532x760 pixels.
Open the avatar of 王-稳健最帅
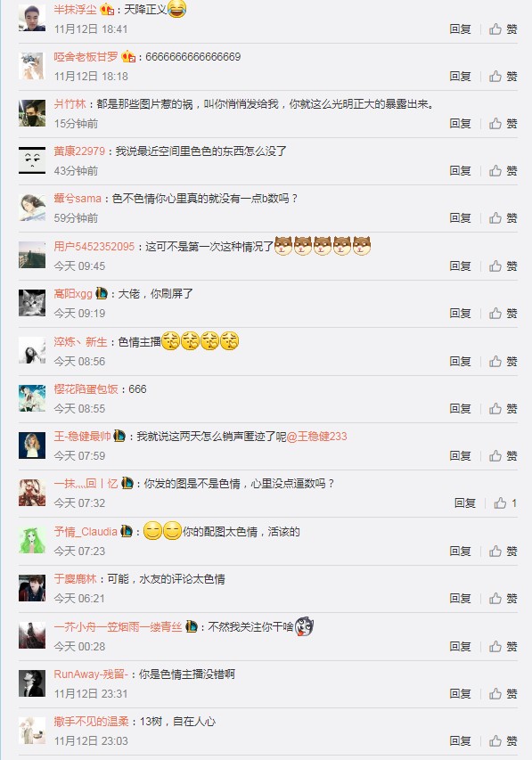click(x=32, y=445)
